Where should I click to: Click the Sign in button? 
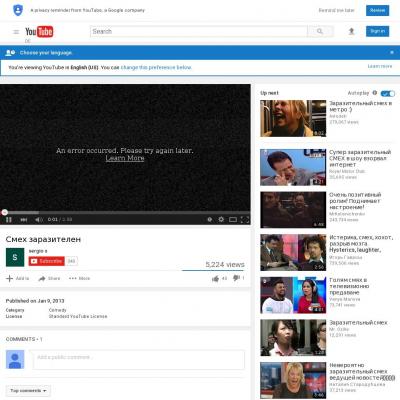click(x=377, y=31)
